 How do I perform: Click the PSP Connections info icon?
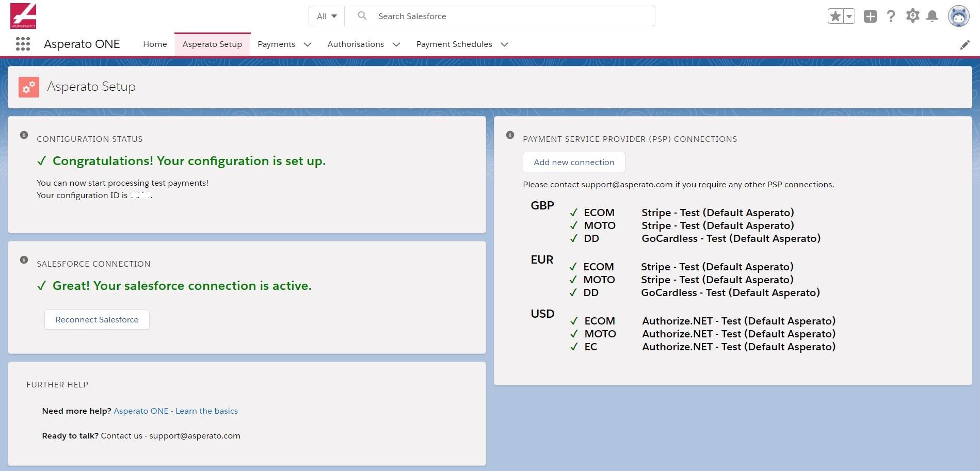click(510, 135)
